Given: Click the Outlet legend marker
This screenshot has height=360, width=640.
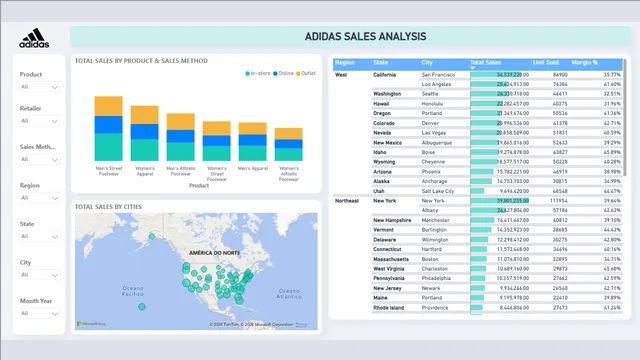Looking at the screenshot, I should click(298, 73).
